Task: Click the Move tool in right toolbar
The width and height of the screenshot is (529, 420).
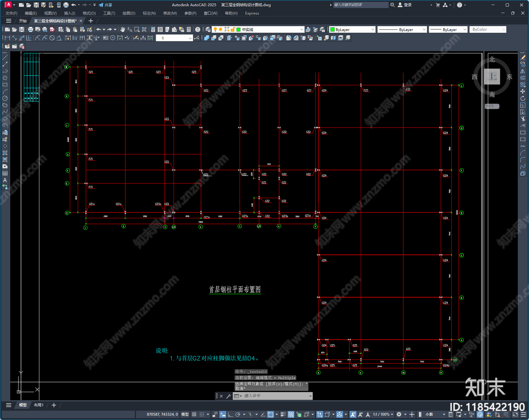Action: [523, 91]
